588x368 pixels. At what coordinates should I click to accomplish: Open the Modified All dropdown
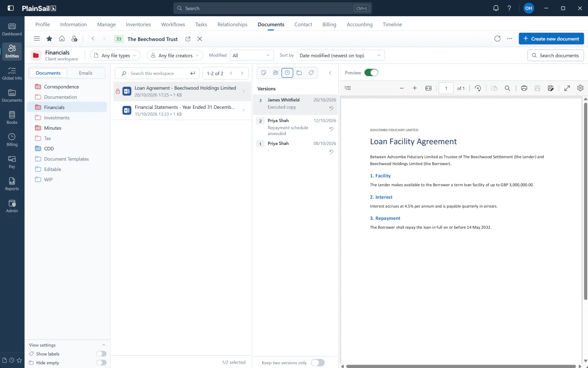coord(252,56)
